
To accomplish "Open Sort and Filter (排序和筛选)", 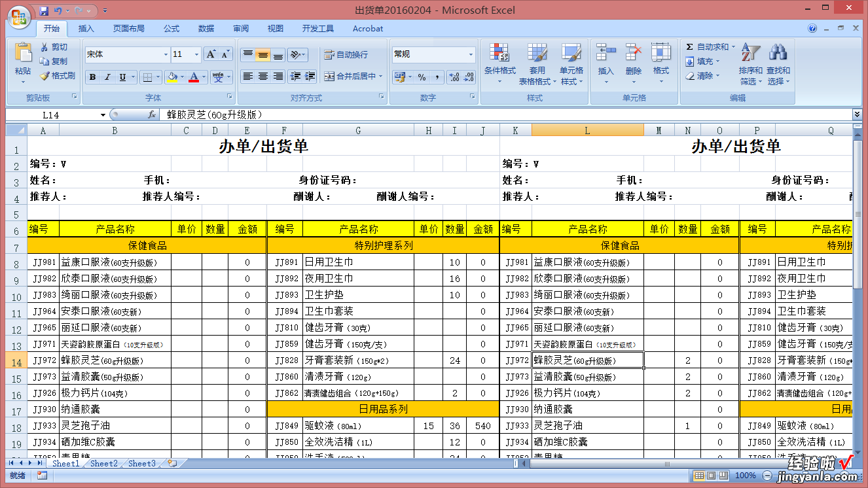I will (x=751, y=64).
